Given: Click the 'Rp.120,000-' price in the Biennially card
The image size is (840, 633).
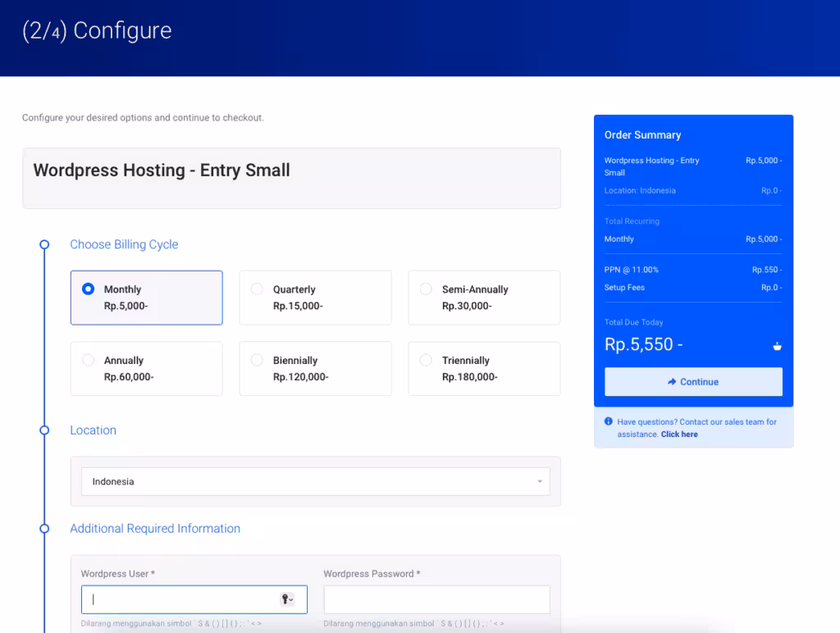Looking at the screenshot, I should point(301,377).
